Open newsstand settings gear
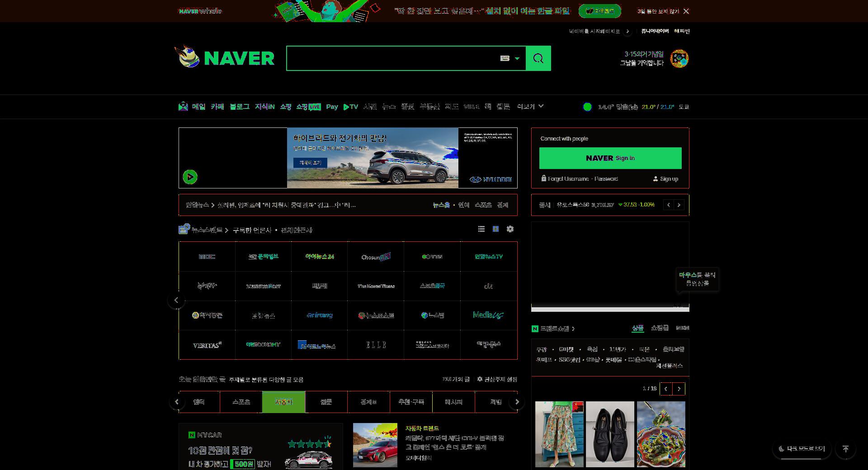 (x=510, y=229)
